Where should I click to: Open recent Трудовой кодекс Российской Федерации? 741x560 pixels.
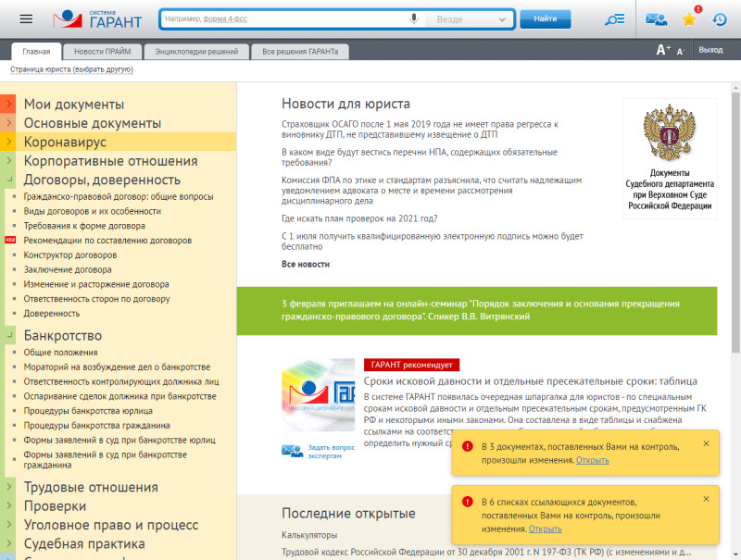(x=486, y=552)
